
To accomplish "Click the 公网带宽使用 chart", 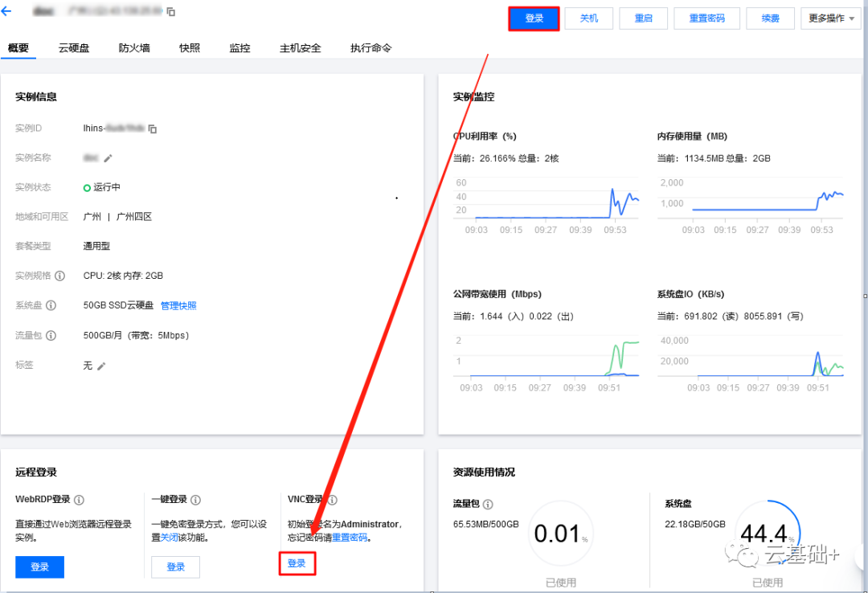I will click(546, 362).
